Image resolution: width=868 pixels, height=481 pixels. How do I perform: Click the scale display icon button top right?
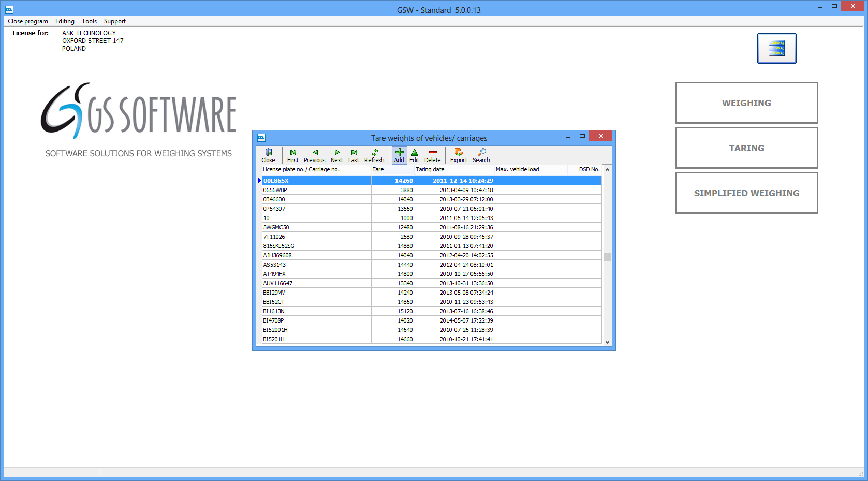click(776, 48)
